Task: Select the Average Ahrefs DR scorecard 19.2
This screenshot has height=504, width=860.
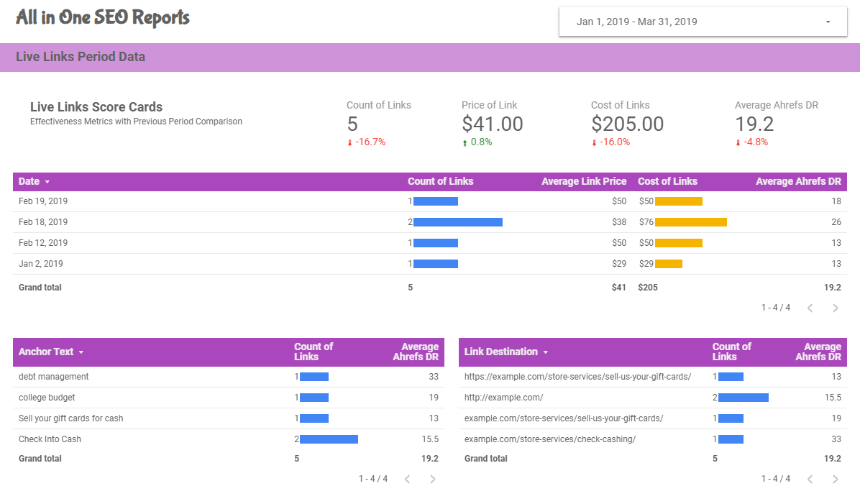Action: pos(754,124)
